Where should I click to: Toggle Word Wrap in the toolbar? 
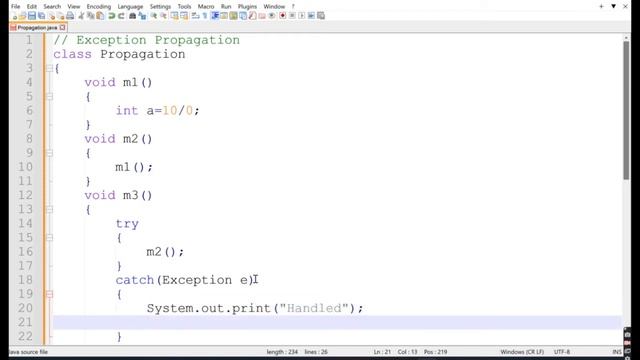[x=195, y=16]
